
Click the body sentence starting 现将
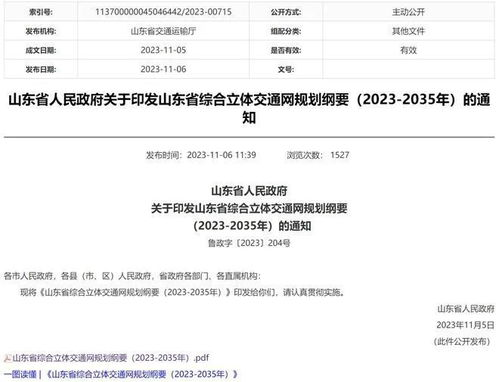(x=182, y=292)
